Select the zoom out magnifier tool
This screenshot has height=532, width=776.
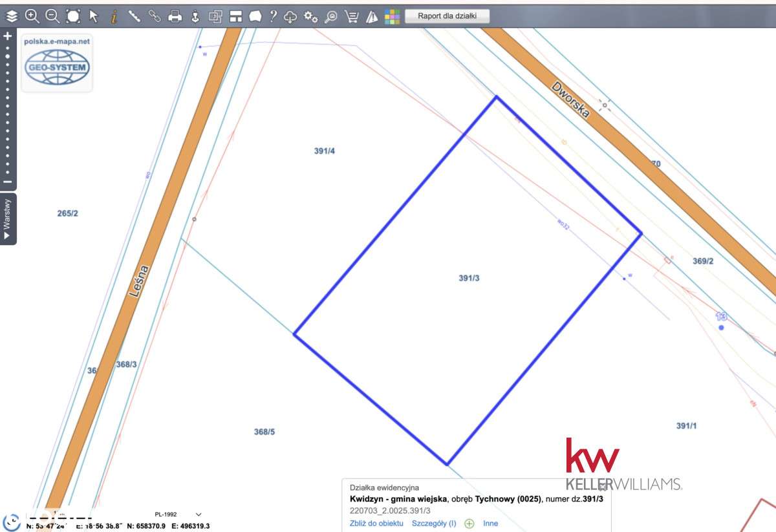click(52, 16)
